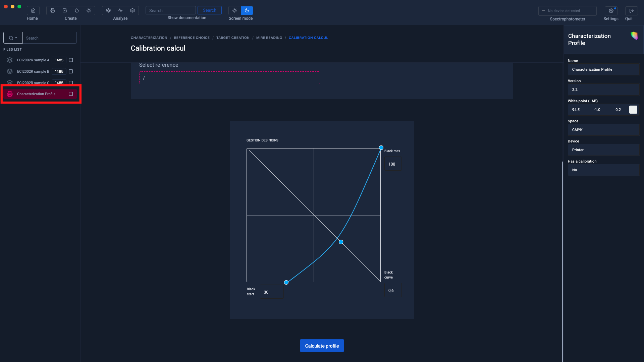Switch to light screen mode

[x=235, y=10]
